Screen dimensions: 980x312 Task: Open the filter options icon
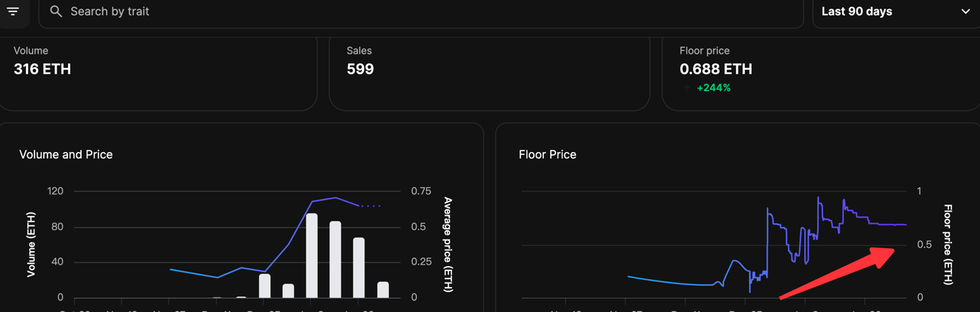click(13, 11)
